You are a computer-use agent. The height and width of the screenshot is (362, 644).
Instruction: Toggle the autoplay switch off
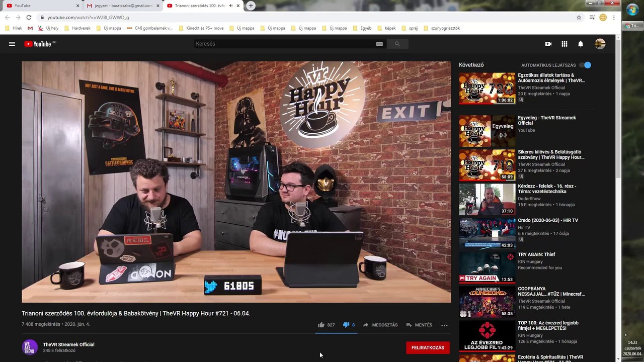coord(585,65)
